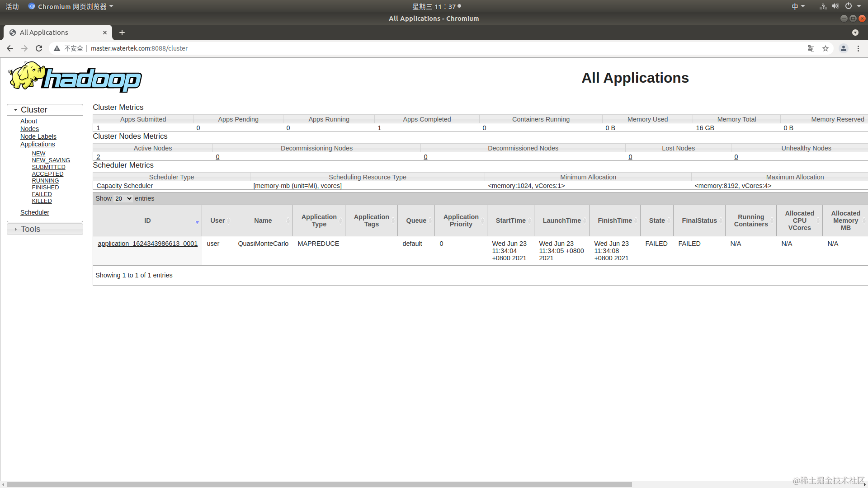This screenshot has height=488, width=868.
Task: Open the Node Labels link
Action: tap(38, 136)
